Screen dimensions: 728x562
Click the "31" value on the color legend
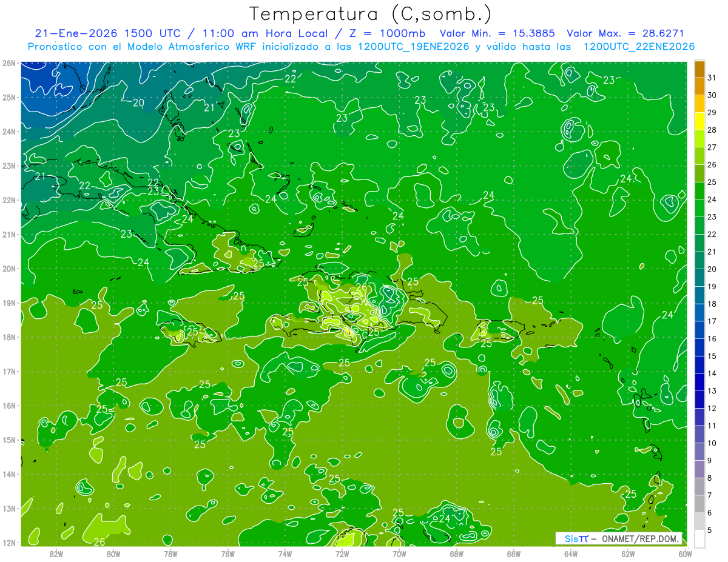point(712,77)
